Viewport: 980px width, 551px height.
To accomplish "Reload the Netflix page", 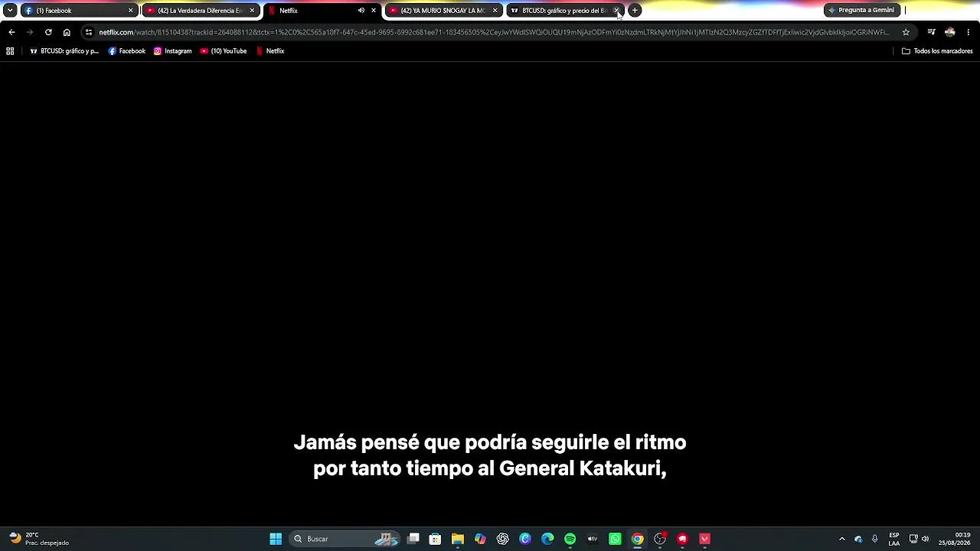I will (48, 32).
